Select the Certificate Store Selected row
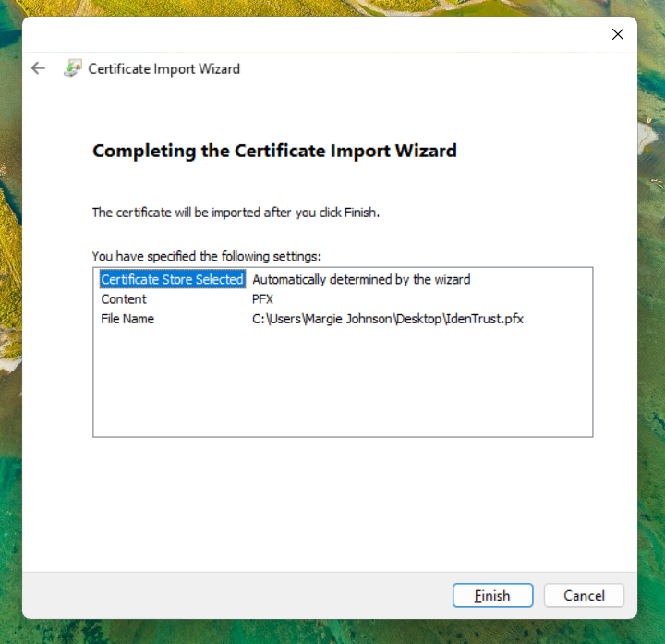This screenshot has width=665, height=644. pyautogui.click(x=172, y=279)
